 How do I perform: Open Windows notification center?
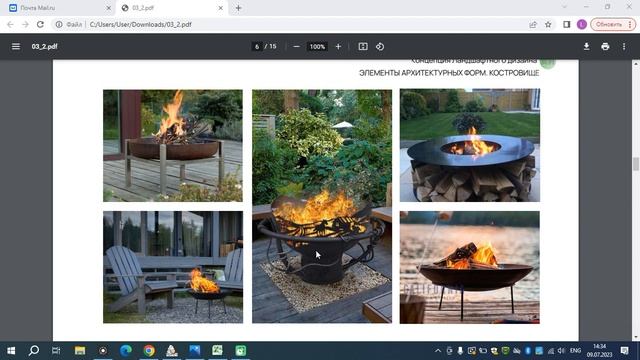click(x=624, y=351)
